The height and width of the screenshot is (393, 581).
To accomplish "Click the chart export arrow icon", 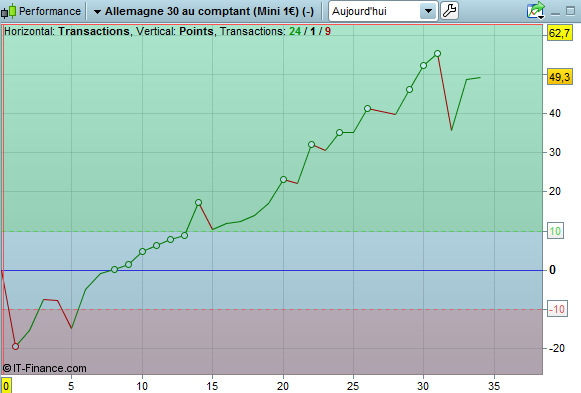I will pos(536,10).
